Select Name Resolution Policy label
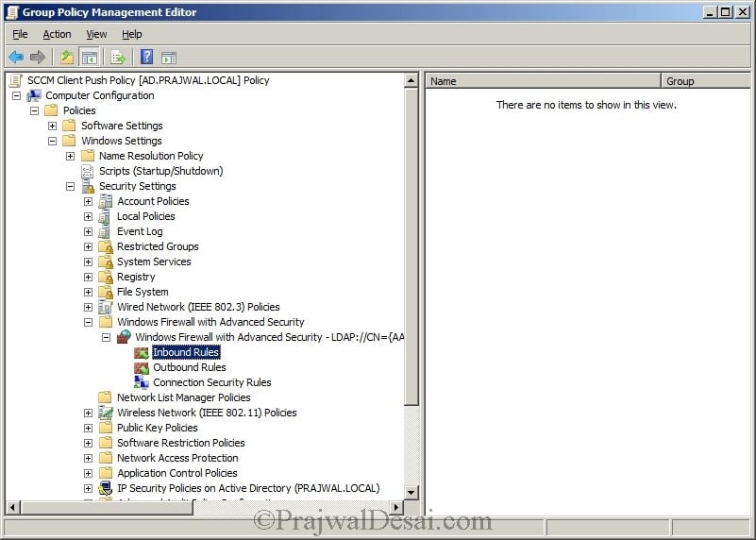 (x=151, y=156)
